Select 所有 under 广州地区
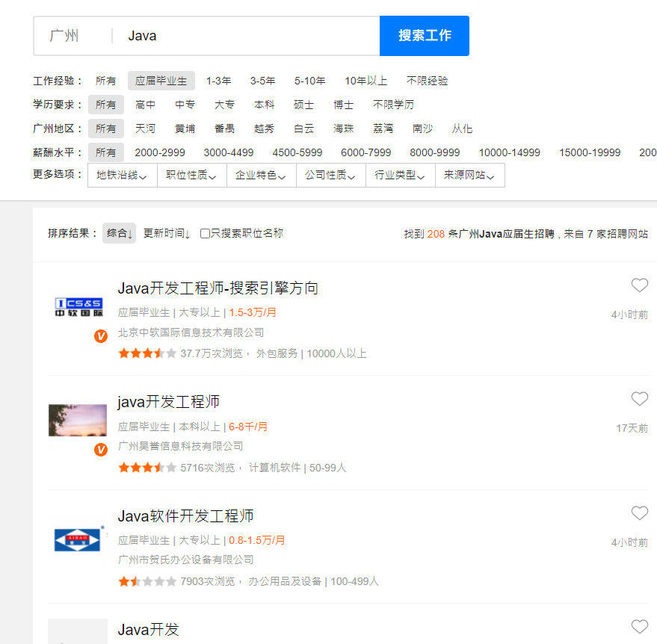The width and height of the screenshot is (657, 644). click(x=106, y=129)
